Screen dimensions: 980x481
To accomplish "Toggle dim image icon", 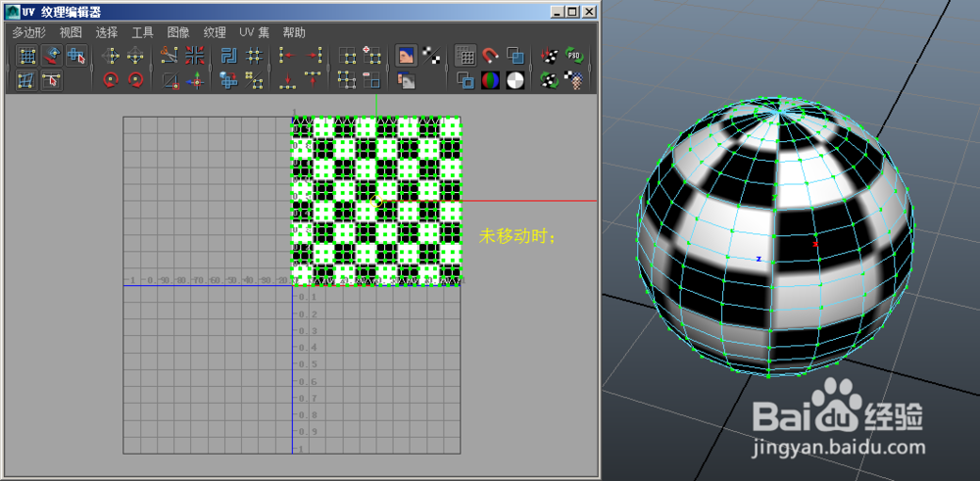I will 407,79.
